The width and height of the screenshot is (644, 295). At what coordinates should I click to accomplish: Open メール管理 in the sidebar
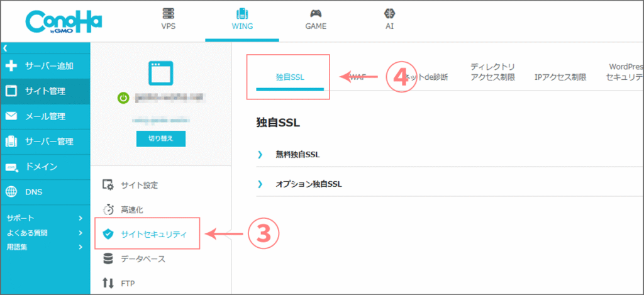coord(45,116)
